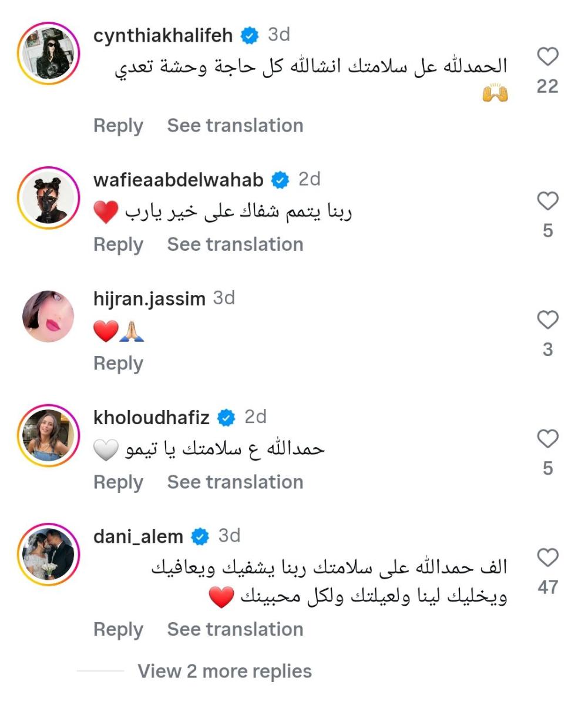See translation of wafieaabdelwahab's comment

coord(234,244)
